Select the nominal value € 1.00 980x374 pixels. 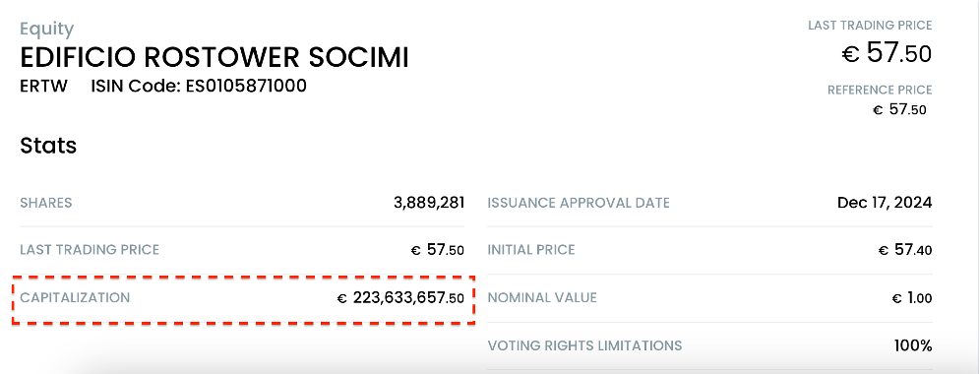(x=912, y=298)
